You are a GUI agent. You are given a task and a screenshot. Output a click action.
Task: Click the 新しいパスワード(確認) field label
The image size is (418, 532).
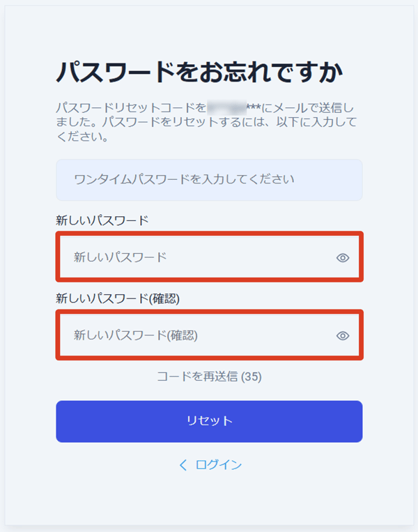118,298
